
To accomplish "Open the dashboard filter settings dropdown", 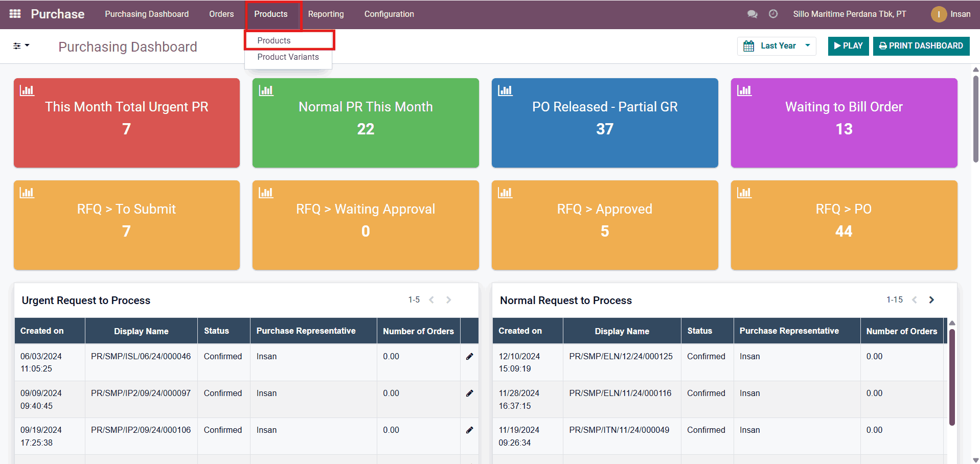I will (x=21, y=46).
